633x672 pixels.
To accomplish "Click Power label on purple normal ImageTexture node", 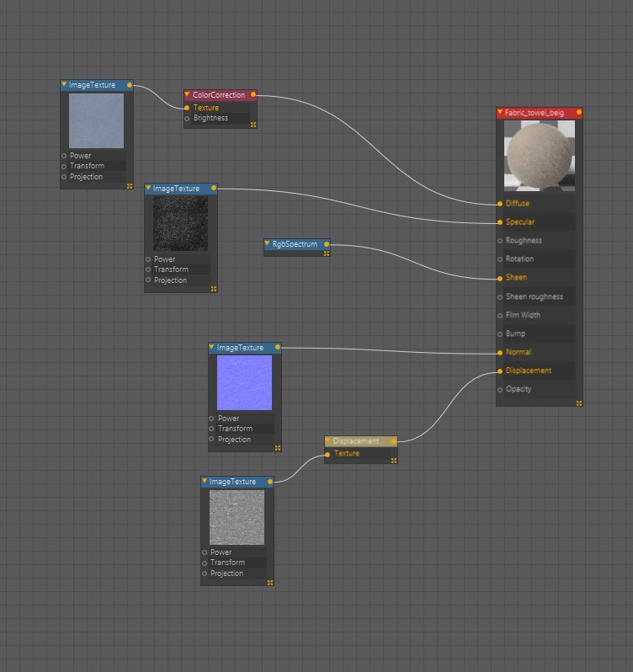I will pyautogui.click(x=228, y=419).
